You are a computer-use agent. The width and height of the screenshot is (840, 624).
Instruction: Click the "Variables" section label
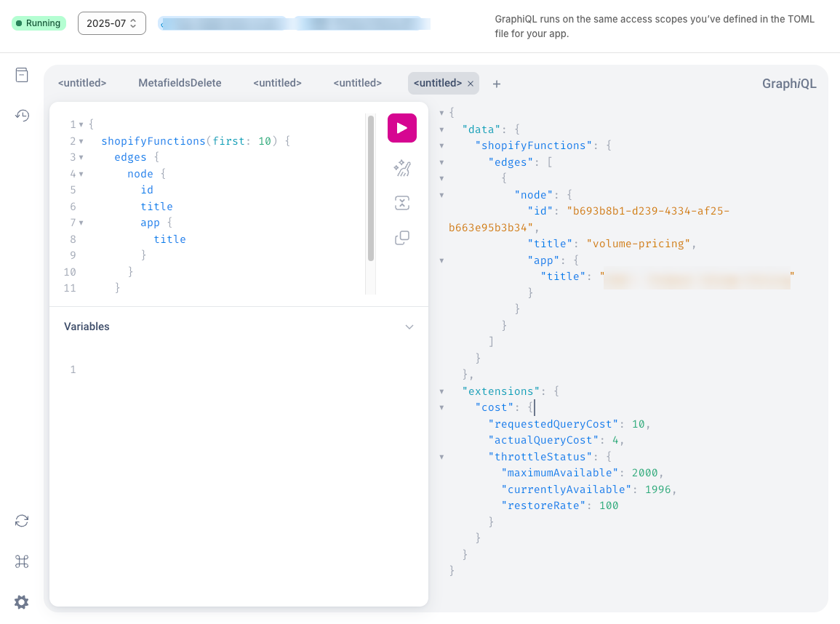87,327
